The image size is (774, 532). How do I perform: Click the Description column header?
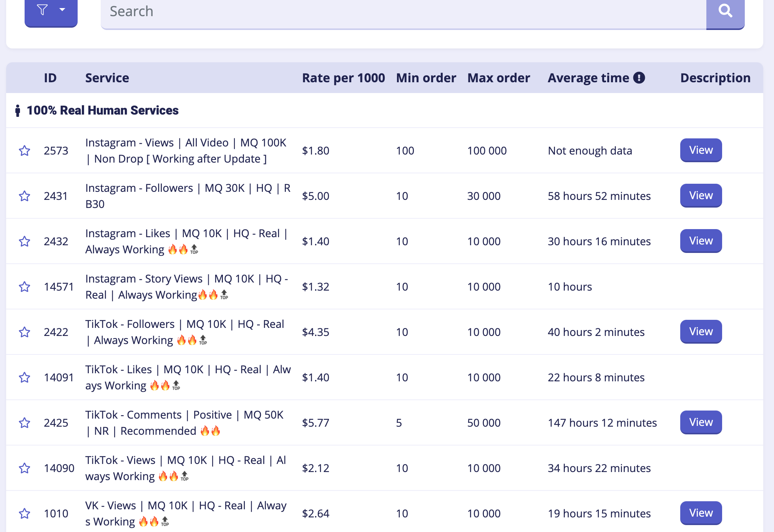click(x=716, y=78)
